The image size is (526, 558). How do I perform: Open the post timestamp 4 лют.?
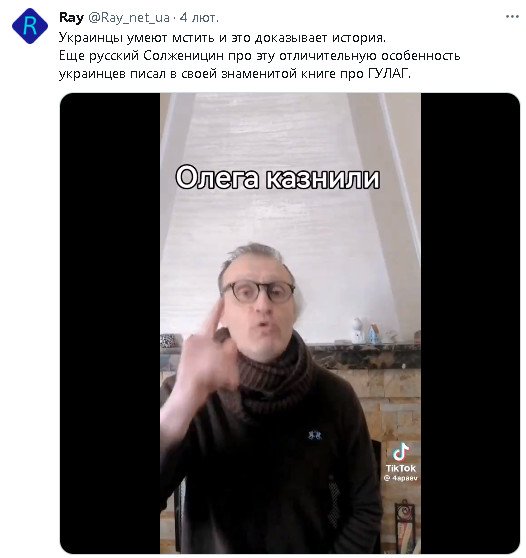click(199, 17)
